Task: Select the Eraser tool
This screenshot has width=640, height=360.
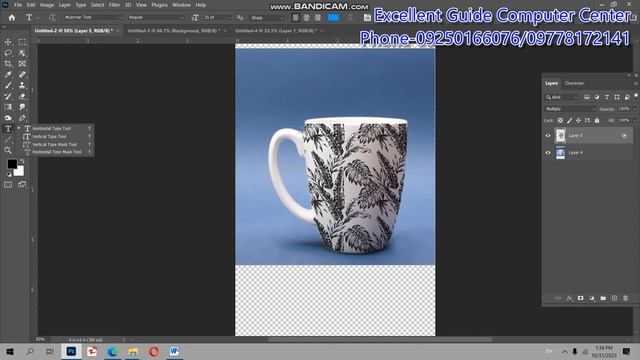Action: tap(22, 96)
